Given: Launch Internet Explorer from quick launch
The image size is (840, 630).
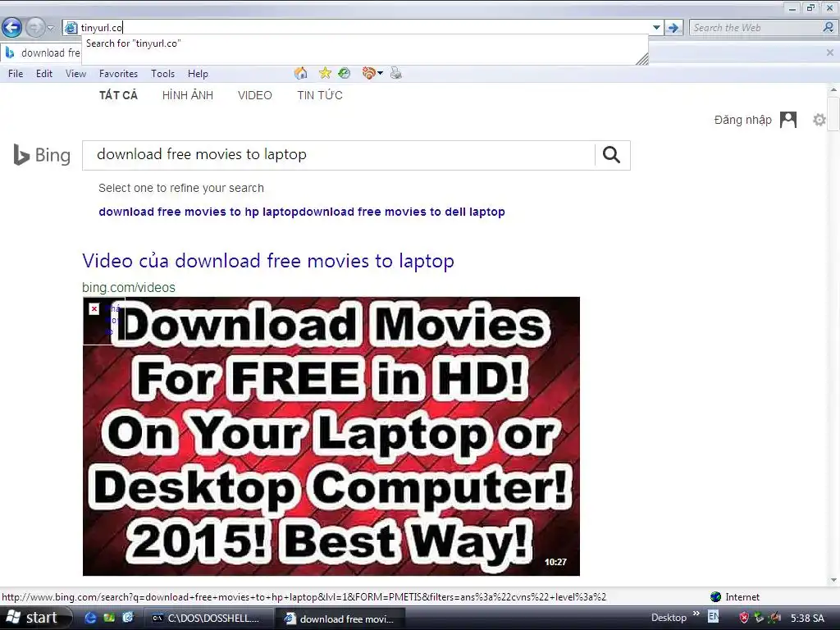Looking at the screenshot, I should pyautogui.click(x=91, y=619).
